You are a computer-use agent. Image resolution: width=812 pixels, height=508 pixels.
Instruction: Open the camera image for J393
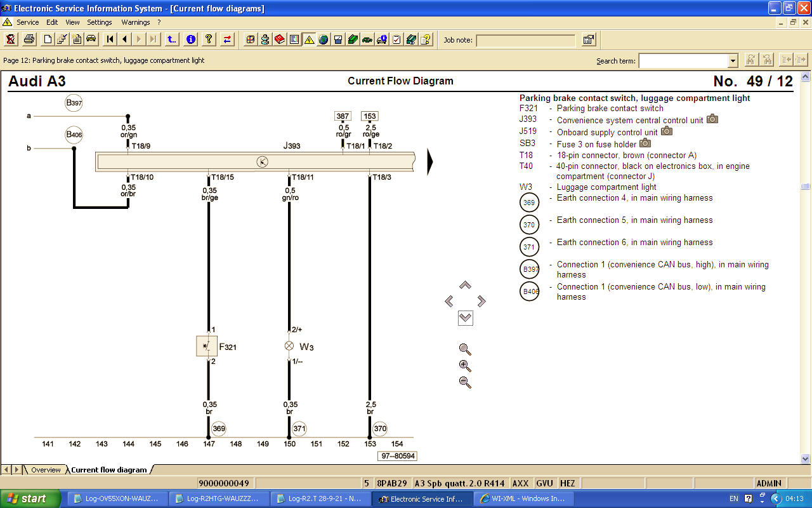click(x=712, y=119)
